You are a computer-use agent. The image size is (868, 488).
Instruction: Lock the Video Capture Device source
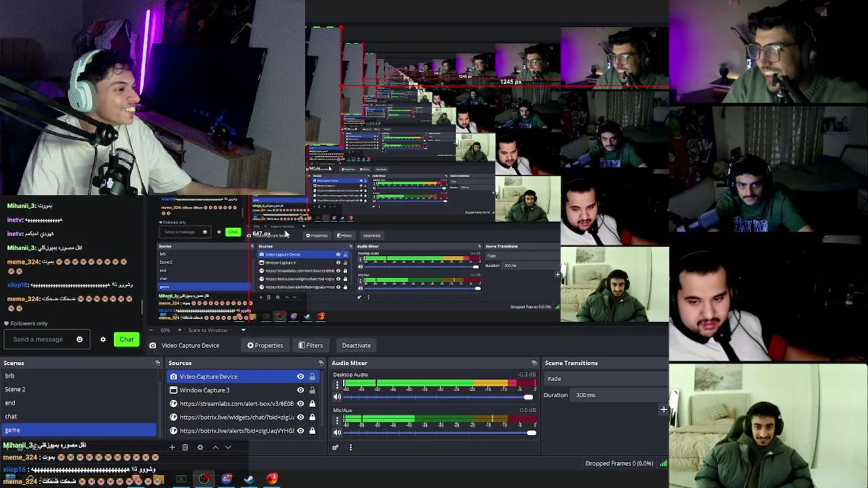(x=312, y=377)
